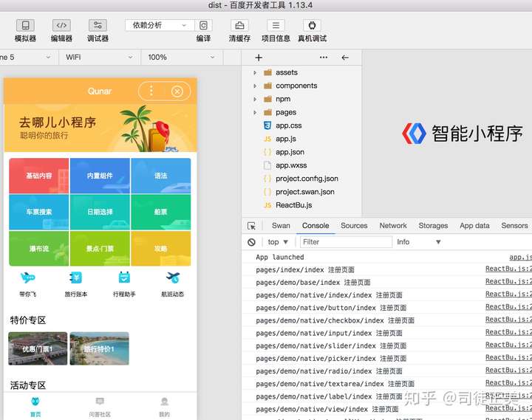Toggle the 调试器 debugger panel icon
The image size is (532, 420).
[98, 25]
